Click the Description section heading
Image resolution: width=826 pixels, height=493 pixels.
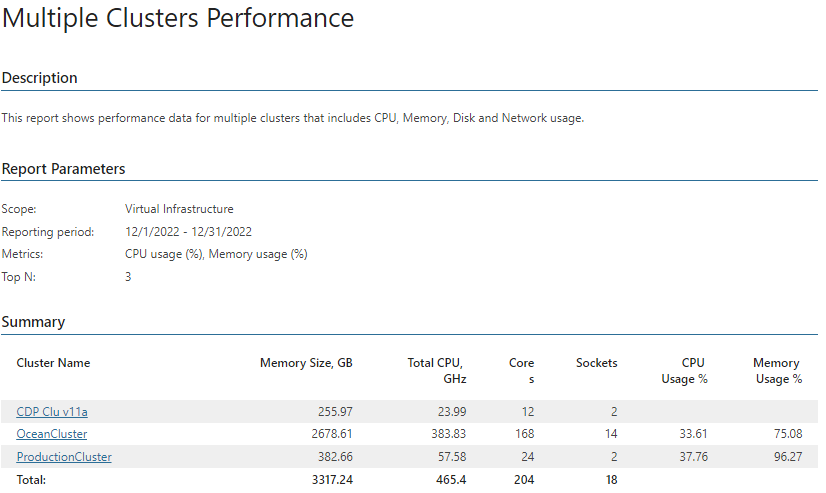[x=40, y=78]
